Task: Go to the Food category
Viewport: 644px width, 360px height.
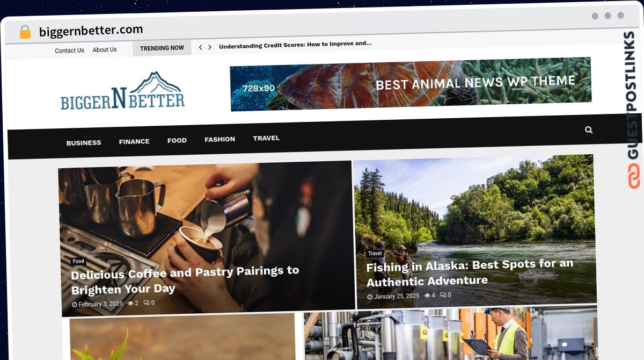Action: point(177,140)
